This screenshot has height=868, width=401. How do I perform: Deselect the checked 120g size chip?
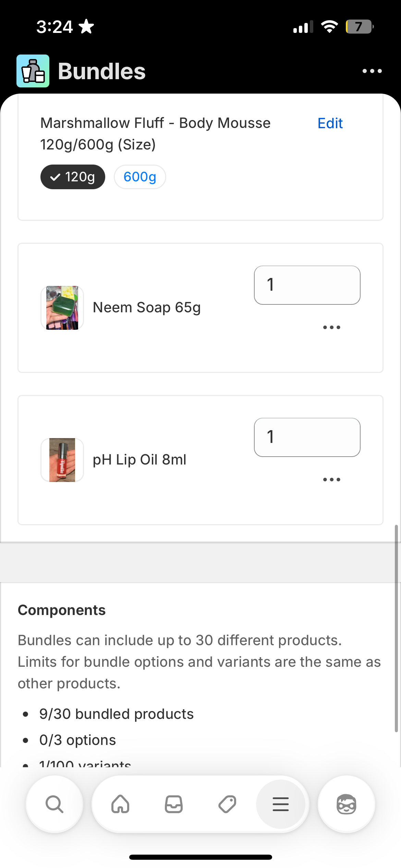pyautogui.click(x=73, y=177)
